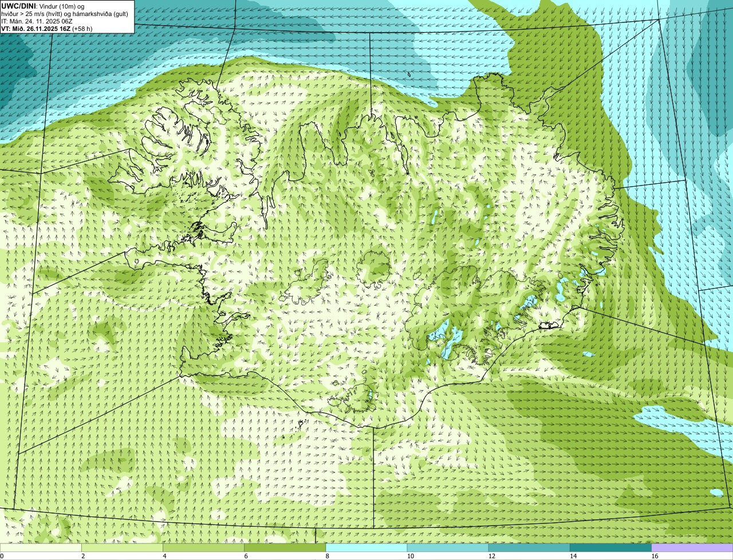Click the lavender above-16 m/s legend swatch
This screenshot has width=733, height=560.
[x=692, y=547]
